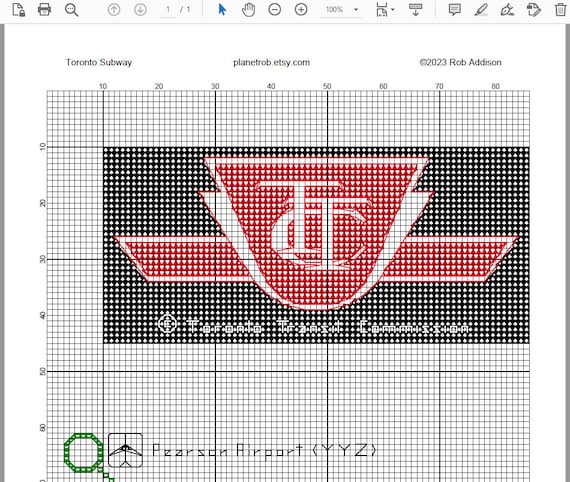Click the stamp and edit tool icon
570x482 pixels.
(534, 9)
